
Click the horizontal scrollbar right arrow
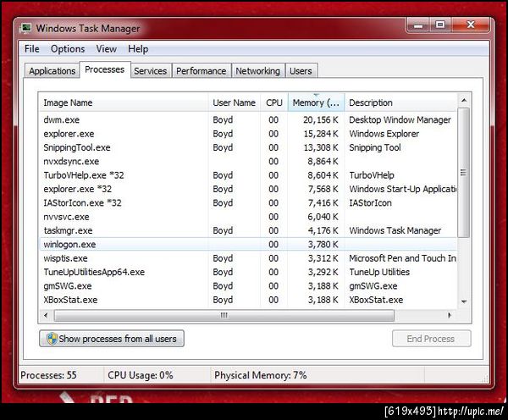pyautogui.click(x=450, y=315)
